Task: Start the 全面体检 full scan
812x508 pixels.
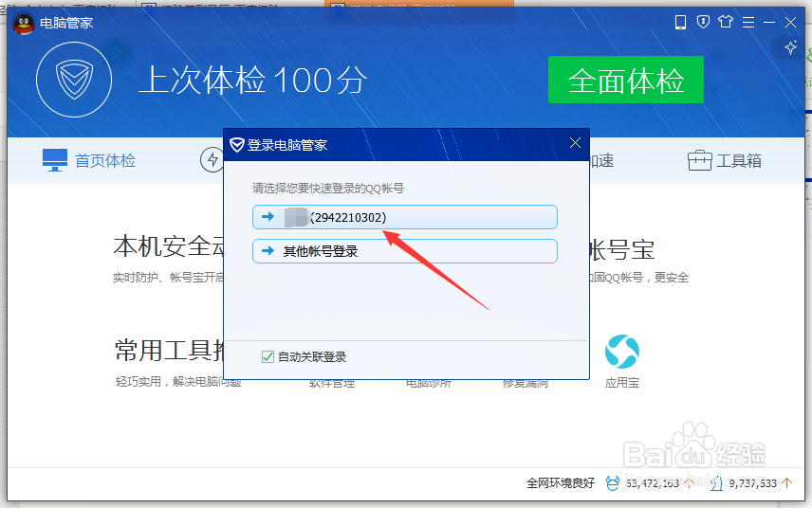Action: [x=625, y=80]
